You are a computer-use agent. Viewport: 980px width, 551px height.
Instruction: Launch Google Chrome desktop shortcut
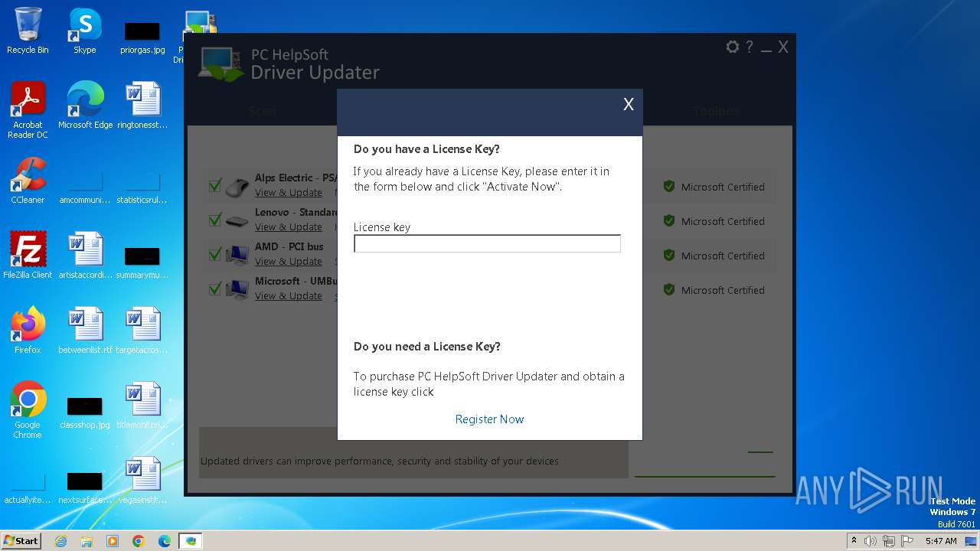28,410
